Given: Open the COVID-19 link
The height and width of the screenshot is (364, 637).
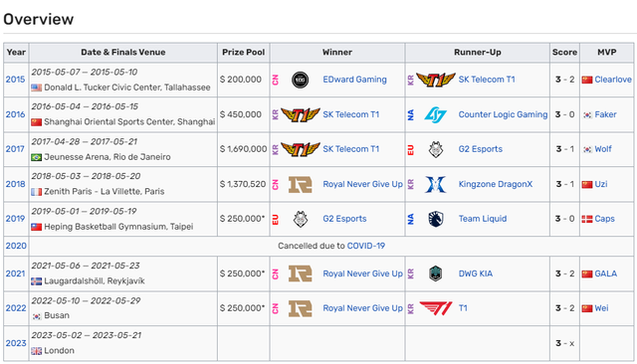Looking at the screenshot, I should coord(366,246).
